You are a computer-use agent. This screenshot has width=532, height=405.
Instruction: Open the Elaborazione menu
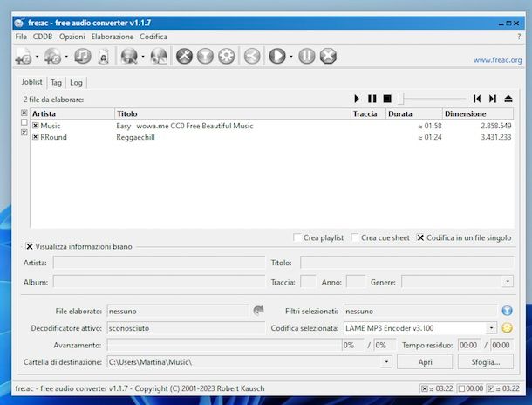[x=113, y=37]
